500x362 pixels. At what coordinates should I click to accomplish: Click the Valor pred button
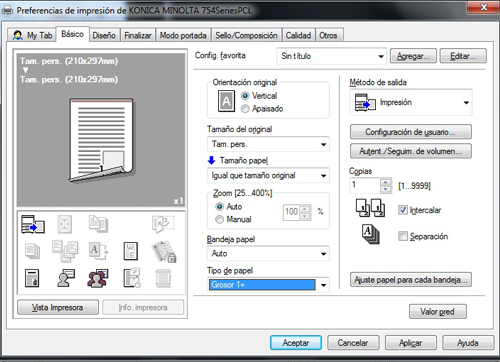point(438,312)
